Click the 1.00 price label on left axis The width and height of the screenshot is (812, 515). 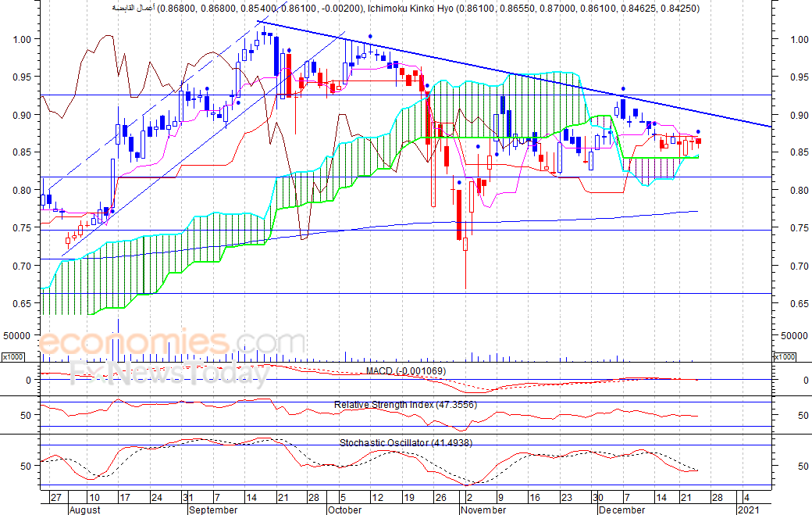(22, 39)
